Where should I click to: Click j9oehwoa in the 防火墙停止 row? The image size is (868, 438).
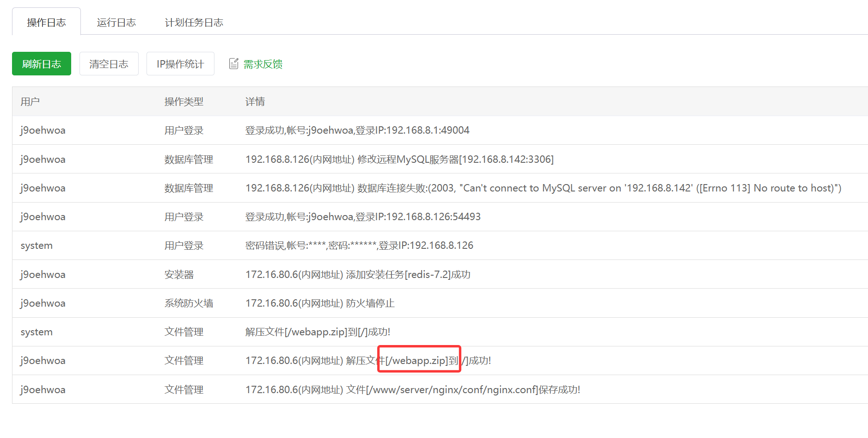43,303
